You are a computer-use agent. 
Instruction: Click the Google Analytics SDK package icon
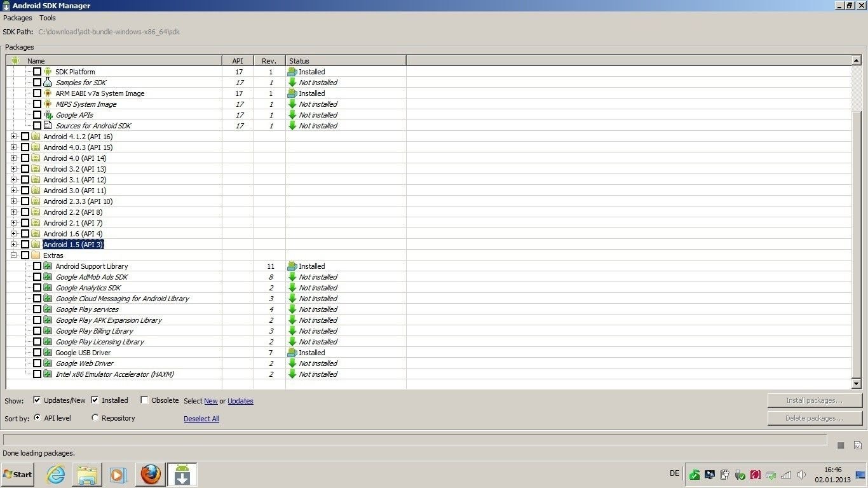point(48,288)
